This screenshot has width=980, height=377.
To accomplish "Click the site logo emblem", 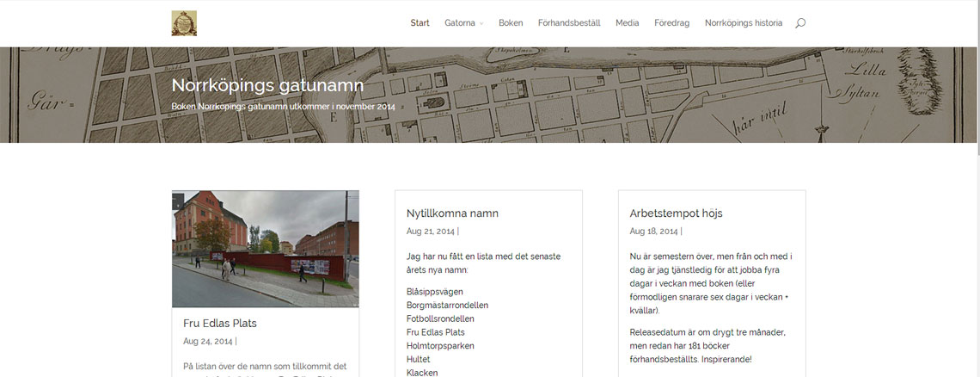I will 184,23.
